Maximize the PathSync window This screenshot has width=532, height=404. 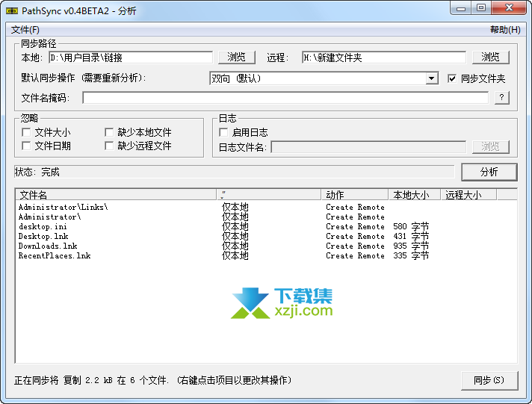click(x=480, y=8)
